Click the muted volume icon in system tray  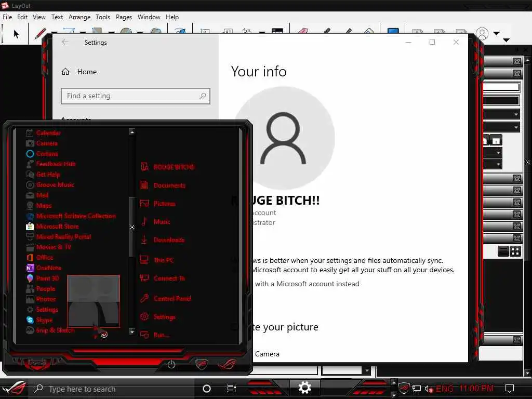pos(429,389)
